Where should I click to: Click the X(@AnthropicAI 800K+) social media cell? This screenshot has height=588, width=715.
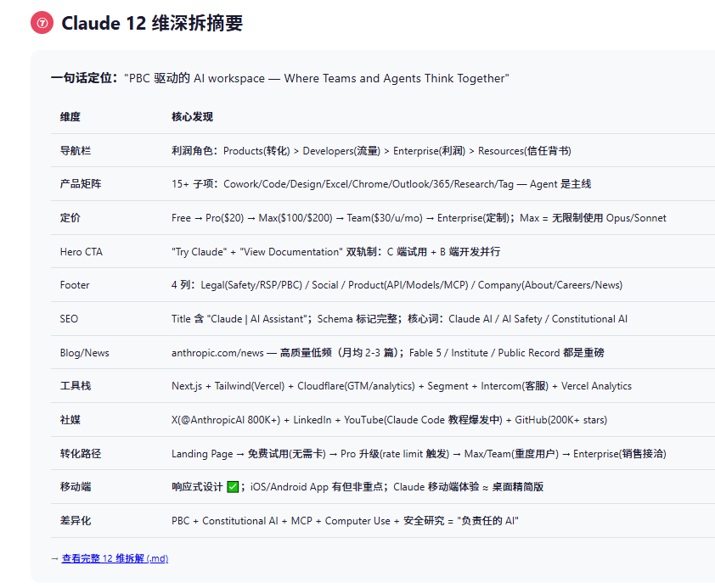pos(389,420)
